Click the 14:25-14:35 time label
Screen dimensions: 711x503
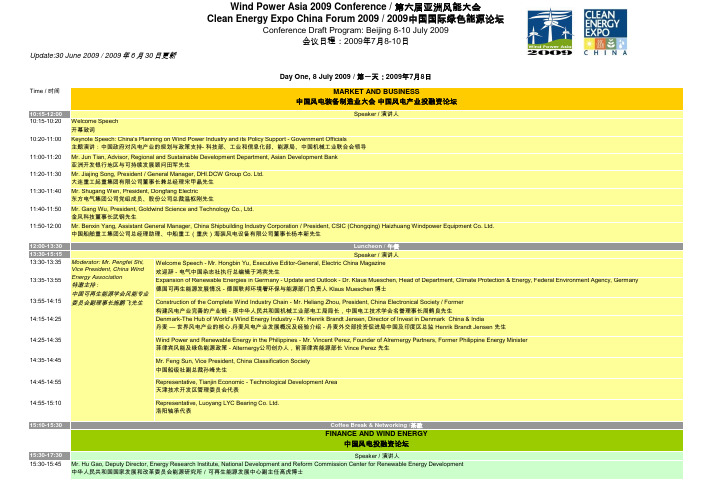point(45,340)
